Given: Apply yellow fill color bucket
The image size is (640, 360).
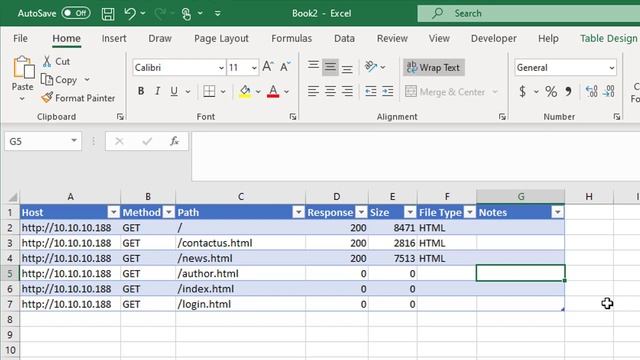Looking at the screenshot, I should coord(245,91).
